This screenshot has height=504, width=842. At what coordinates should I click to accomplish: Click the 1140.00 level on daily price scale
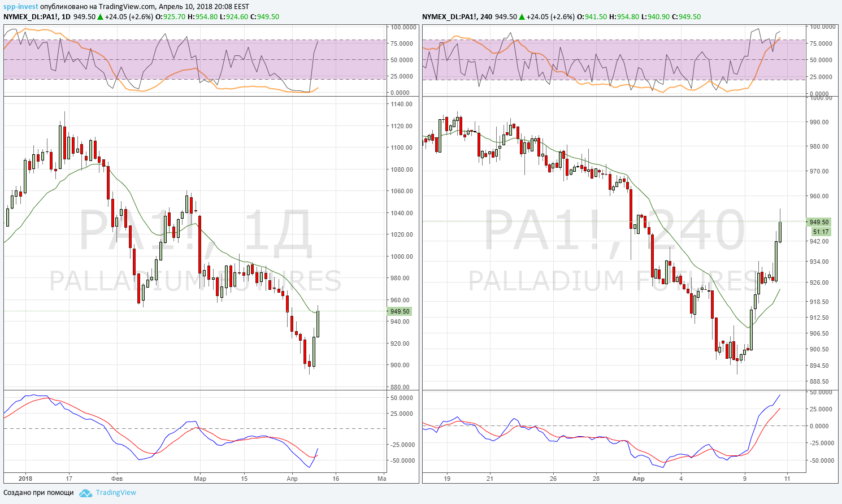point(401,105)
